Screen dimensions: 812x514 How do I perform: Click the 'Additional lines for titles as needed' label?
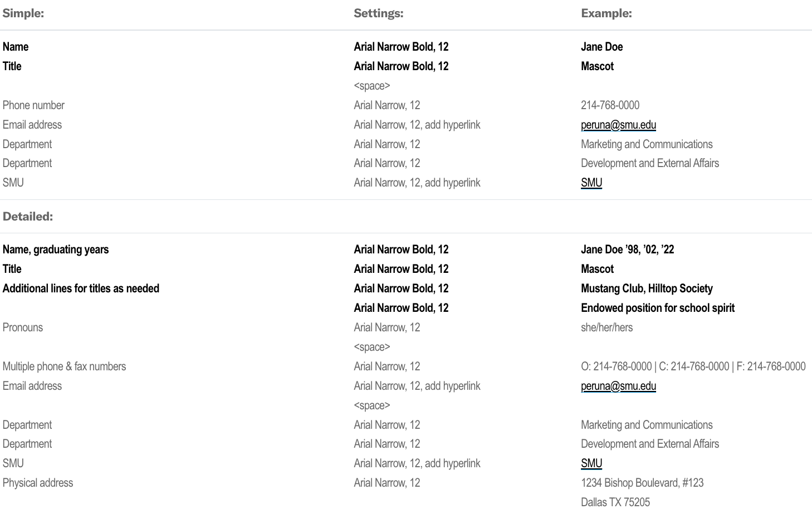81,288
